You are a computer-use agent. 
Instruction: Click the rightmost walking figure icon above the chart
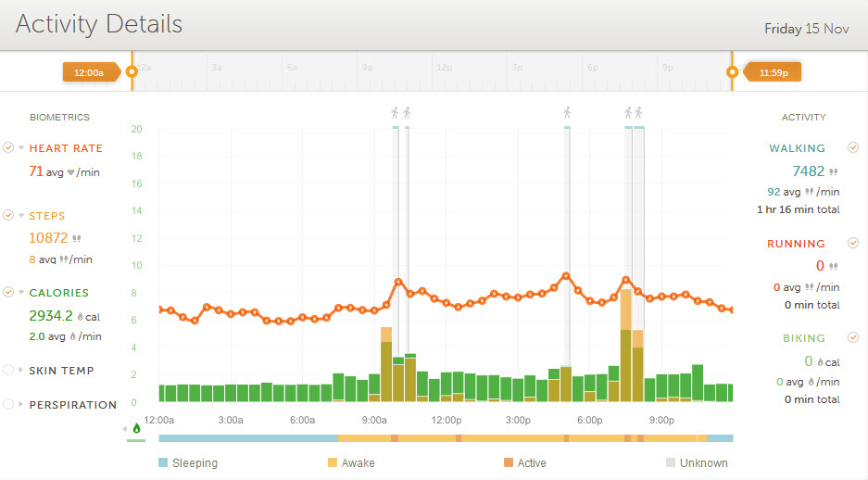pos(639,113)
